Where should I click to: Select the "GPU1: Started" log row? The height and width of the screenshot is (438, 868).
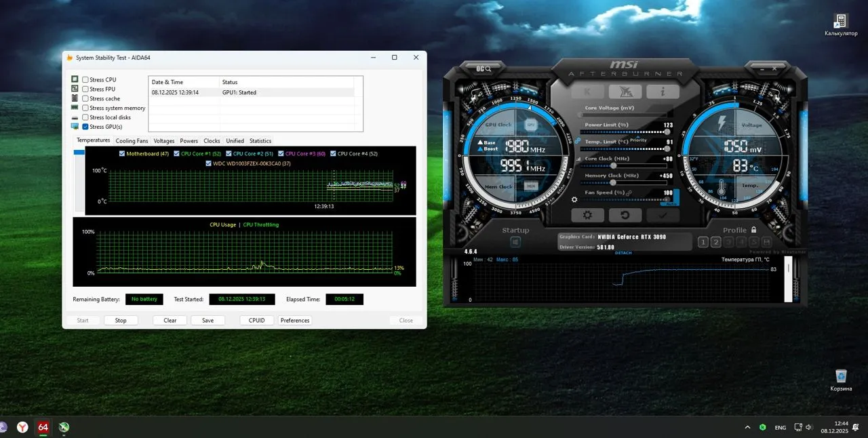252,92
